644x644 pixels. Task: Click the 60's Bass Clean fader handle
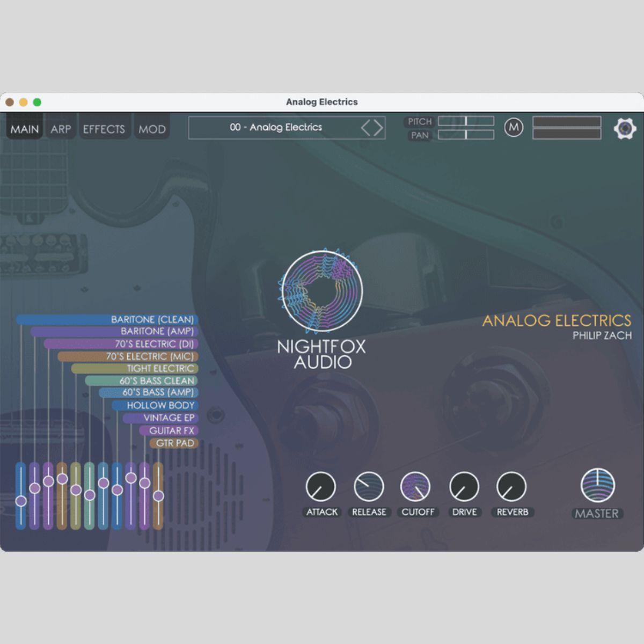[90, 495]
